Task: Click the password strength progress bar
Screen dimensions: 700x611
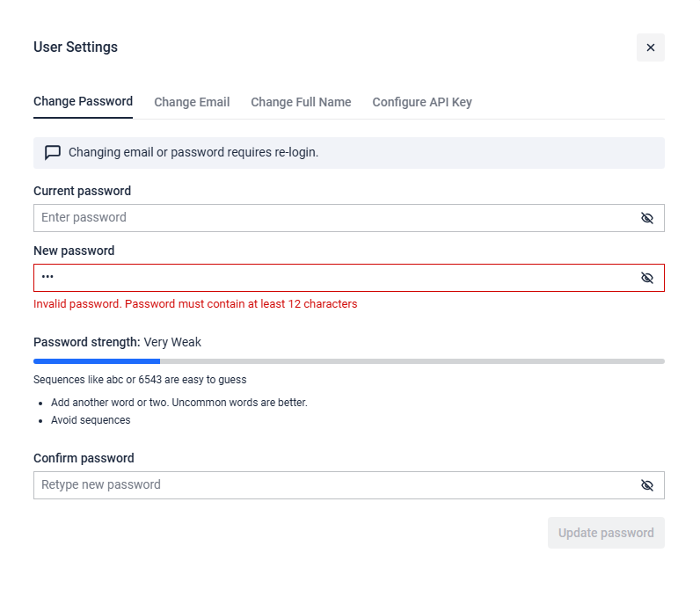Action: click(x=348, y=360)
